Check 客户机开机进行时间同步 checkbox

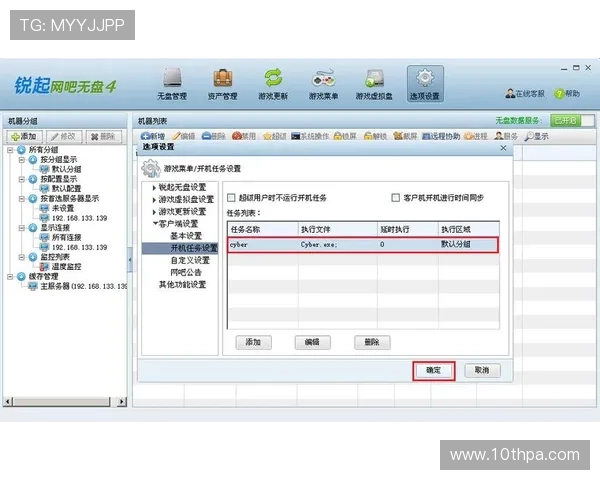coord(396,198)
